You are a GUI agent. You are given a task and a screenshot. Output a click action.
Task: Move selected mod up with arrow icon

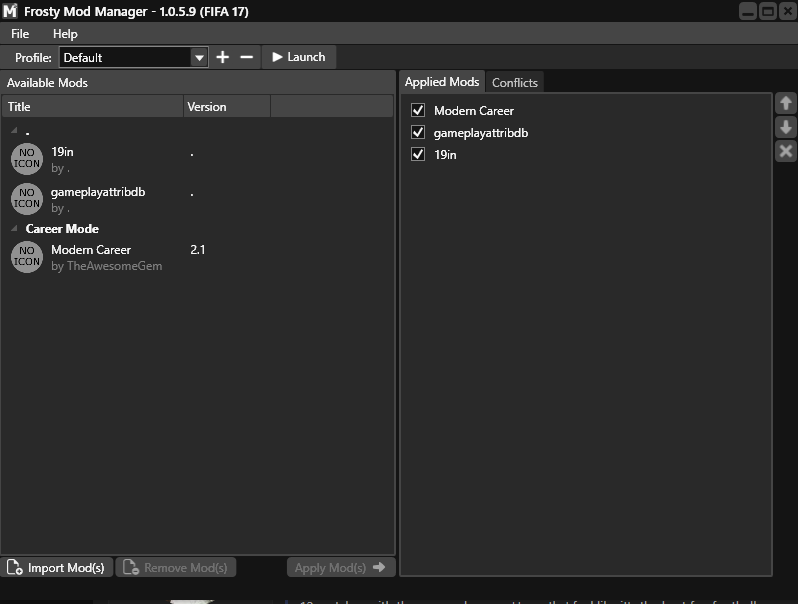pyautogui.click(x=786, y=103)
